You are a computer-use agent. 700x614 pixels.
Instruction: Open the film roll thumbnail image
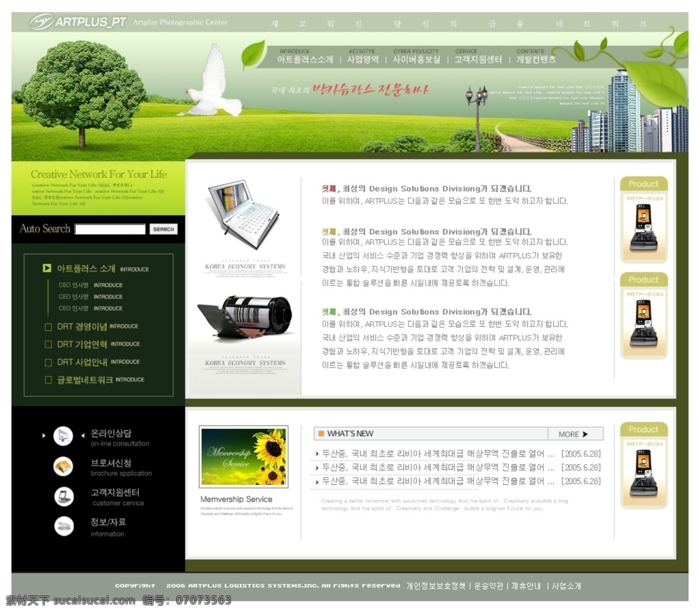coord(245,320)
